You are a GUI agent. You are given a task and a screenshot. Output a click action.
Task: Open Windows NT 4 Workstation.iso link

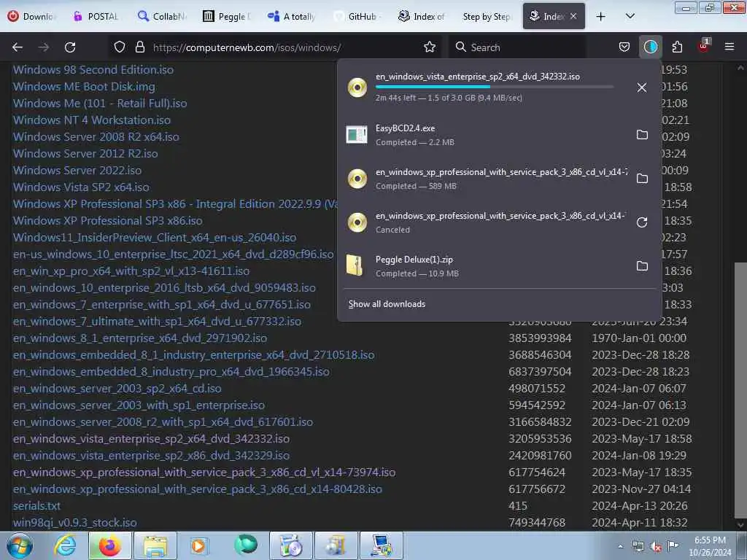[x=92, y=120]
